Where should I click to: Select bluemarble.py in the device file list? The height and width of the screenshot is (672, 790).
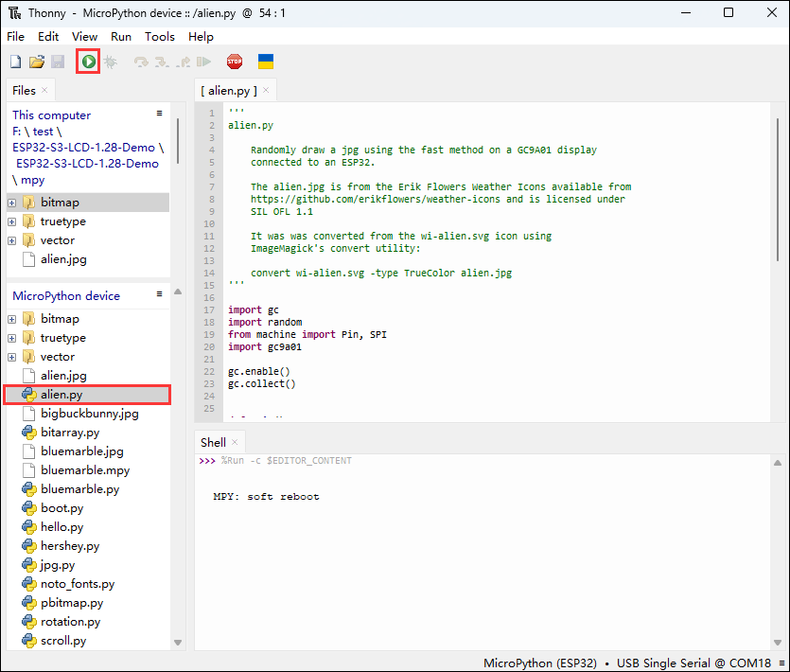pos(79,489)
